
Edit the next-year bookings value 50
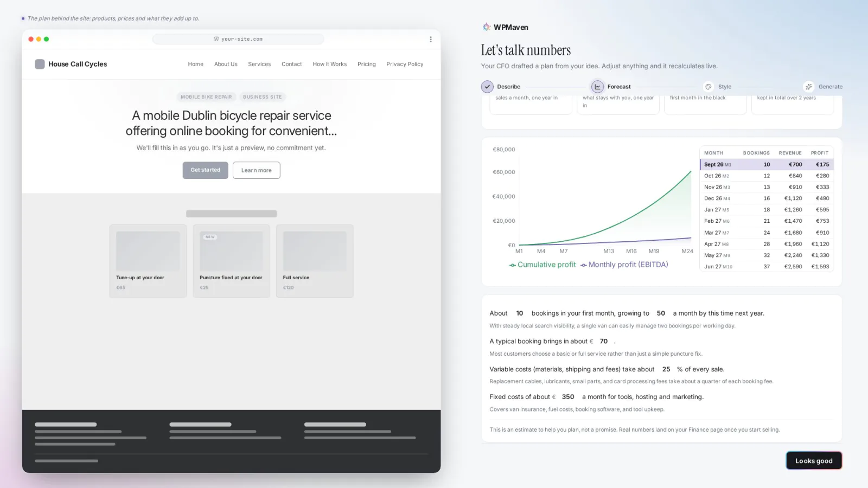click(x=661, y=313)
